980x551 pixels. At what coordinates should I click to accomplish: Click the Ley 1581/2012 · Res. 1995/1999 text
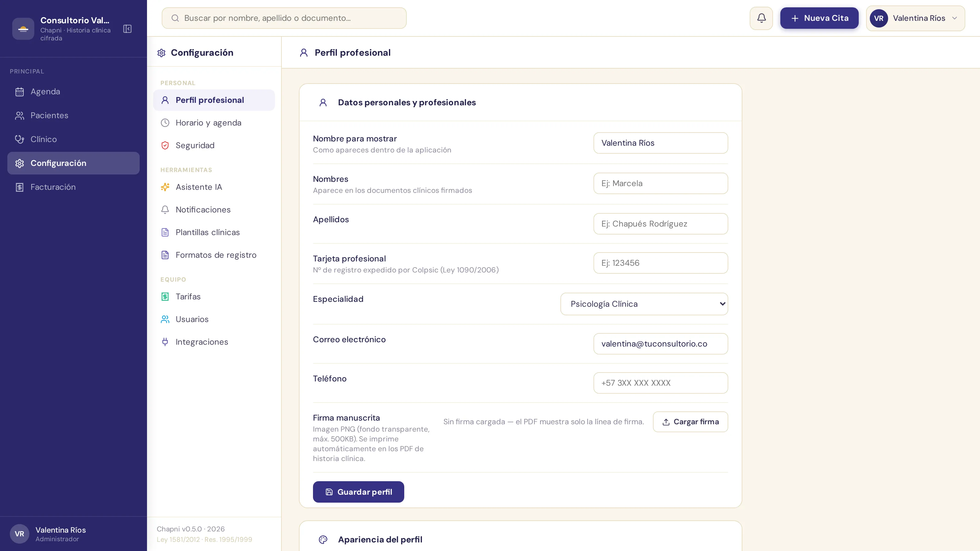[204, 540]
